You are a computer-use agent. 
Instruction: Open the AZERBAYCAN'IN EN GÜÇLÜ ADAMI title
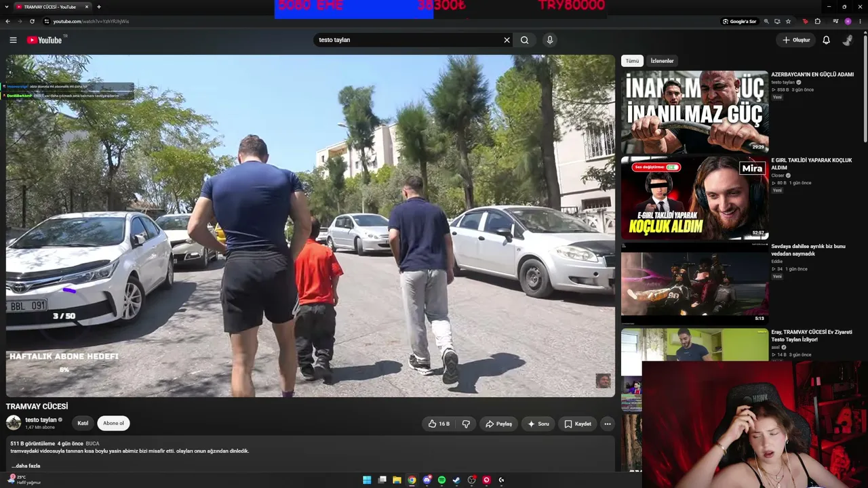tap(812, 75)
